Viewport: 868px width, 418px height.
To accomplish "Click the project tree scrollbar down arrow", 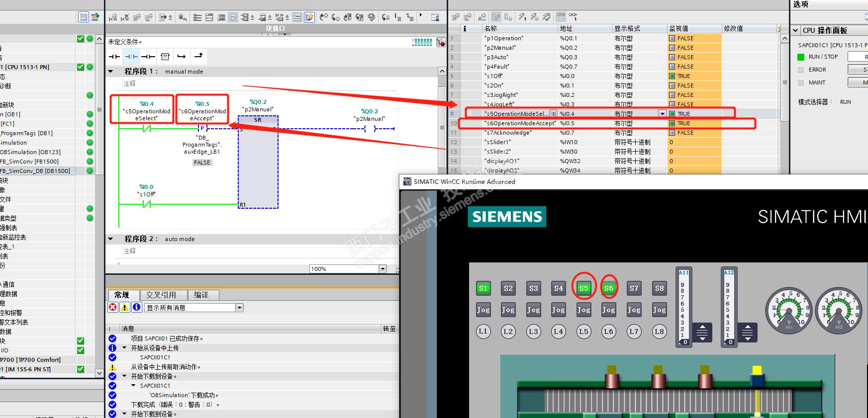I will click(99, 373).
